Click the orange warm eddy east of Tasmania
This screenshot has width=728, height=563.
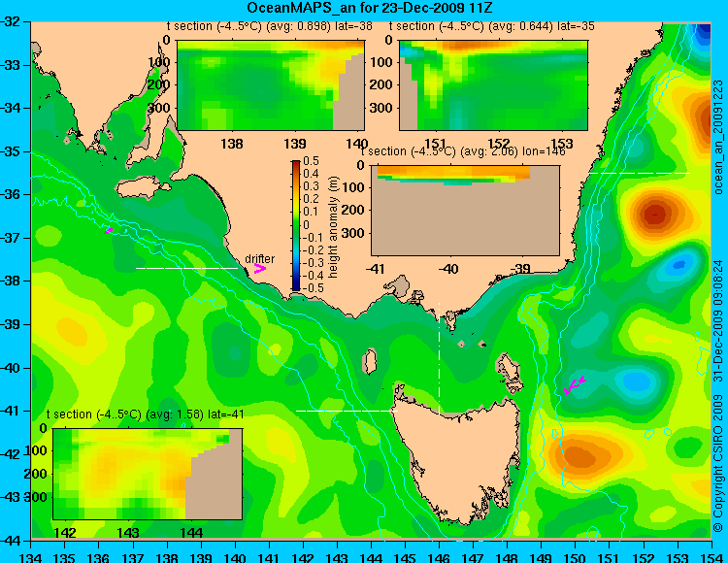[580, 455]
